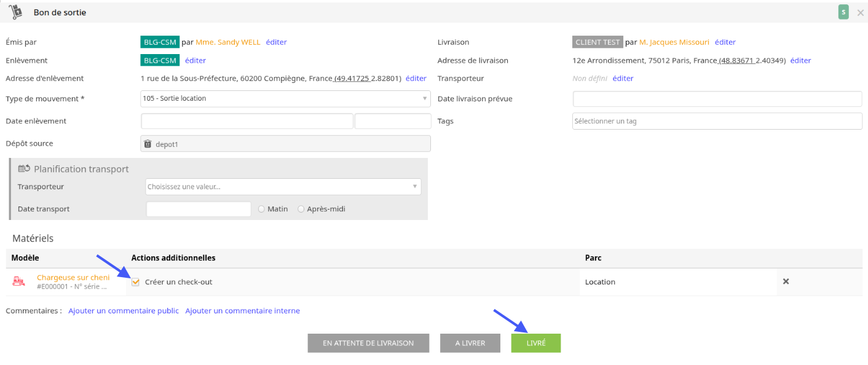Focus the Date enlèvement time field
This screenshot has height=365, width=868.
pyautogui.click(x=393, y=121)
